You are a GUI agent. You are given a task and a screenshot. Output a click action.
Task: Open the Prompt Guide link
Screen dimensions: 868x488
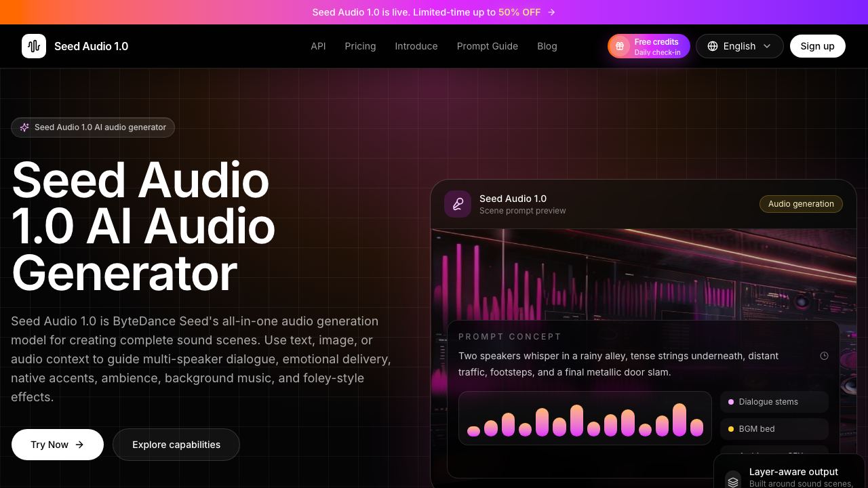coord(488,46)
